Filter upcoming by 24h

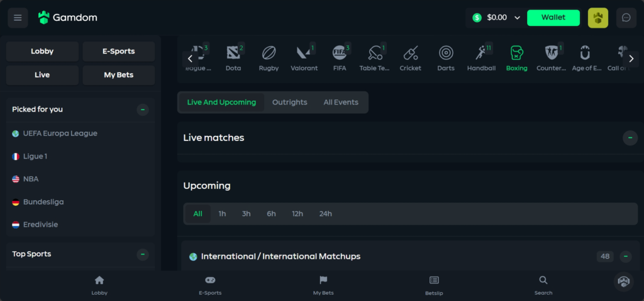point(326,214)
